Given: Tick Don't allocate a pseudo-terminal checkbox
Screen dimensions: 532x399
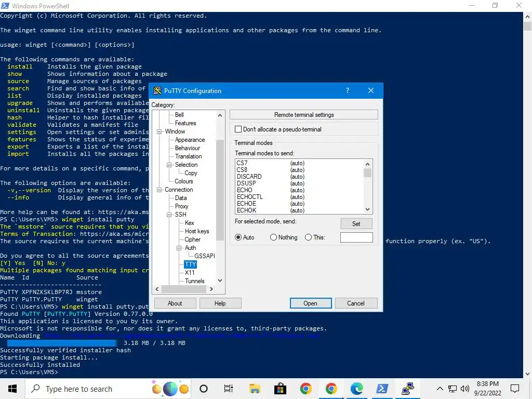Looking at the screenshot, I should click(x=238, y=129).
